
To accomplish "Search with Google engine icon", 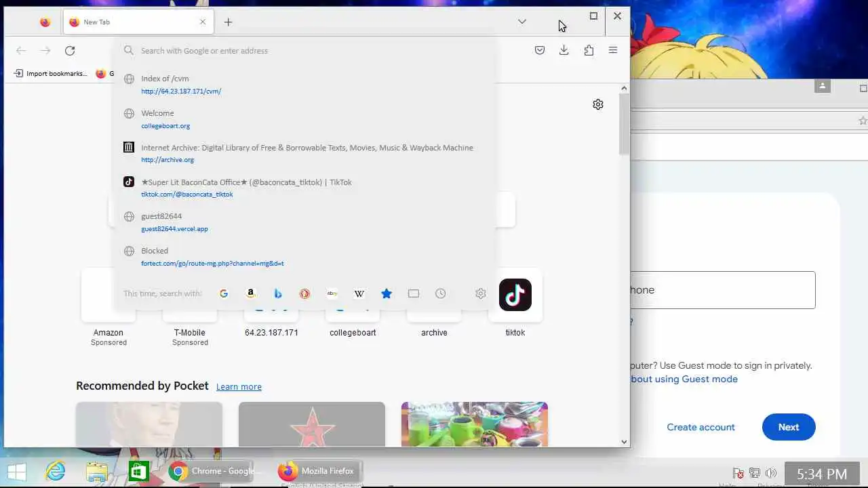I will tap(224, 293).
